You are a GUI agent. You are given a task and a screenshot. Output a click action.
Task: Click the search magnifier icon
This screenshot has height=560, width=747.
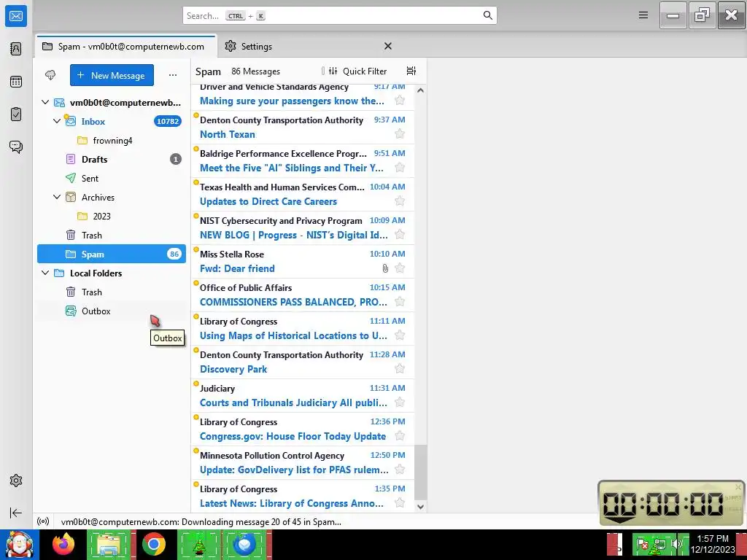488,15
